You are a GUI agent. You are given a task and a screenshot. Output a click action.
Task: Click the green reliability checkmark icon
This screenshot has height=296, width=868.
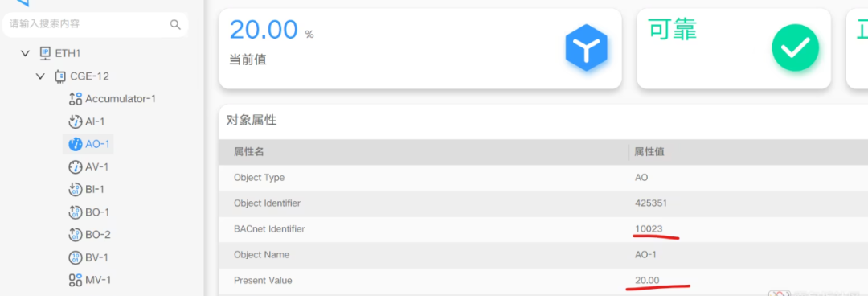(796, 47)
